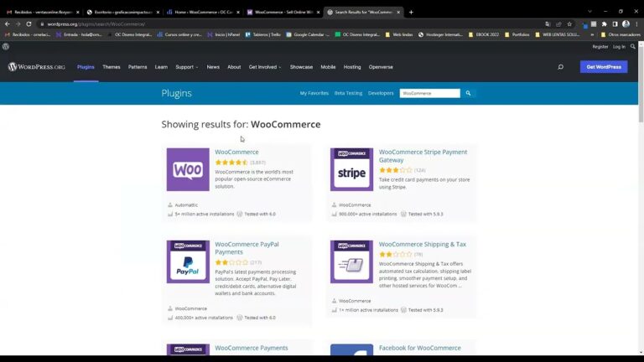Open the browser extensions puzzle icon
The width and height of the screenshot is (644, 362).
[604, 24]
